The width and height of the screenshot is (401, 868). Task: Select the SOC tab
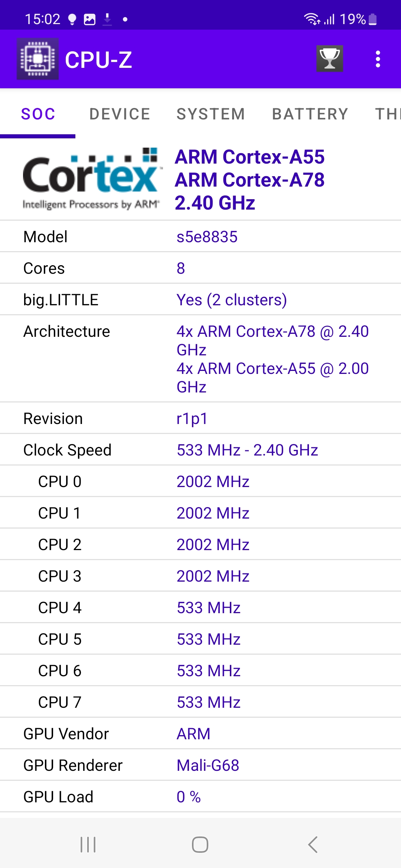[x=38, y=114]
